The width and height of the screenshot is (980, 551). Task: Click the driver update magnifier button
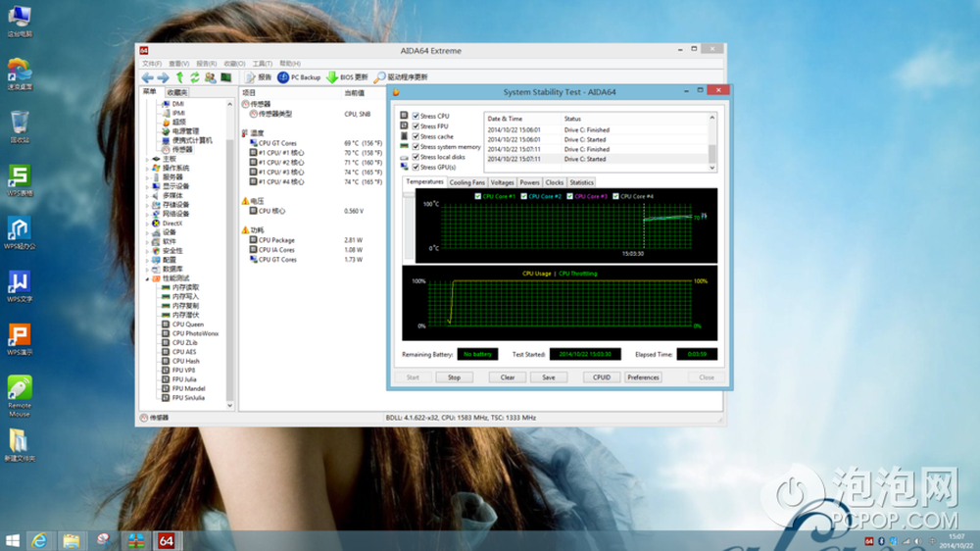click(x=401, y=76)
